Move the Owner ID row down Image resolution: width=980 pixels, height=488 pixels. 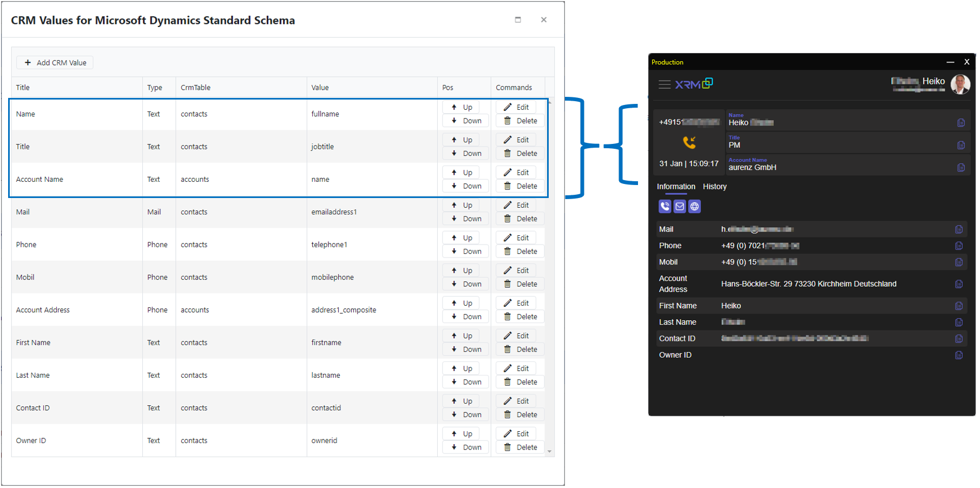[466, 447]
